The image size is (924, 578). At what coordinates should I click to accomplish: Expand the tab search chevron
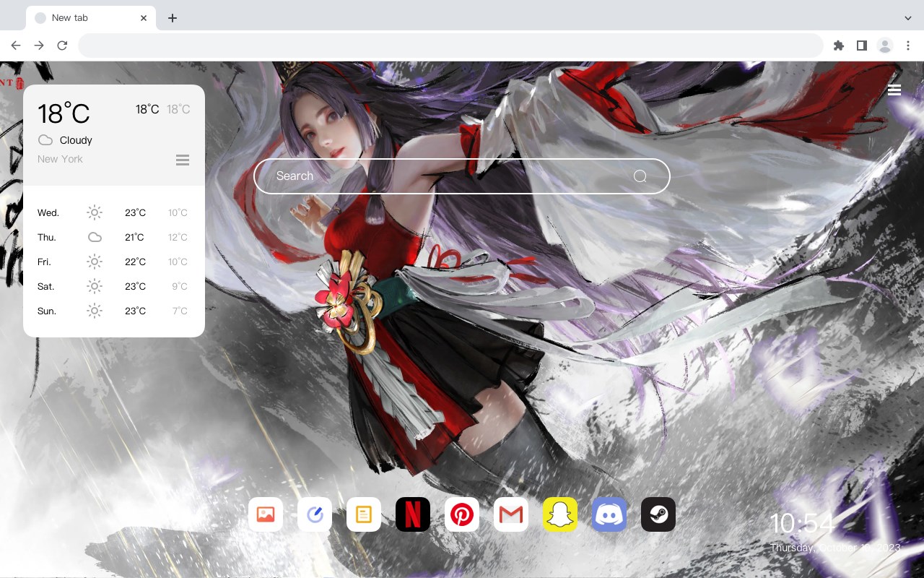pyautogui.click(x=907, y=18)
